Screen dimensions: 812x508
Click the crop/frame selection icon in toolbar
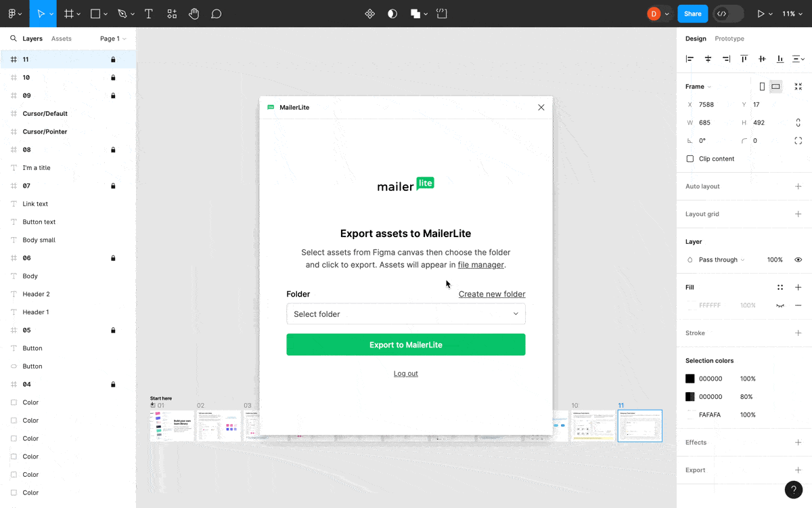(x=442, y=14)
